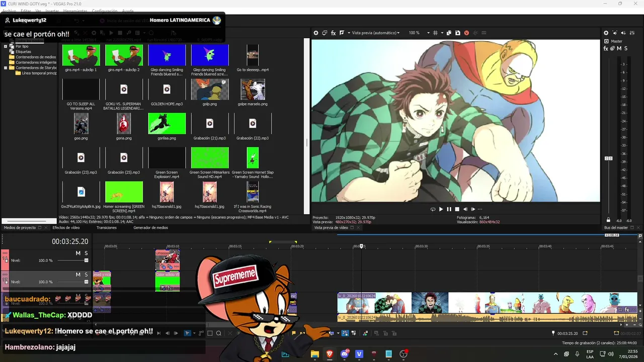The height and width of the screenshot is (362, 644).
Task: Select Vista previa de vídeo tab
Action: [331, 228]
